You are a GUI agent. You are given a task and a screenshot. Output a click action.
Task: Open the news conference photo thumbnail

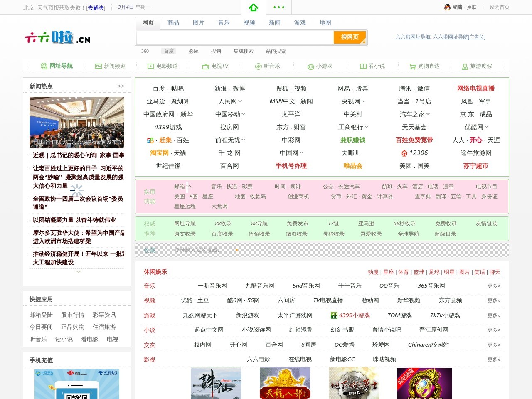point(77,122)
